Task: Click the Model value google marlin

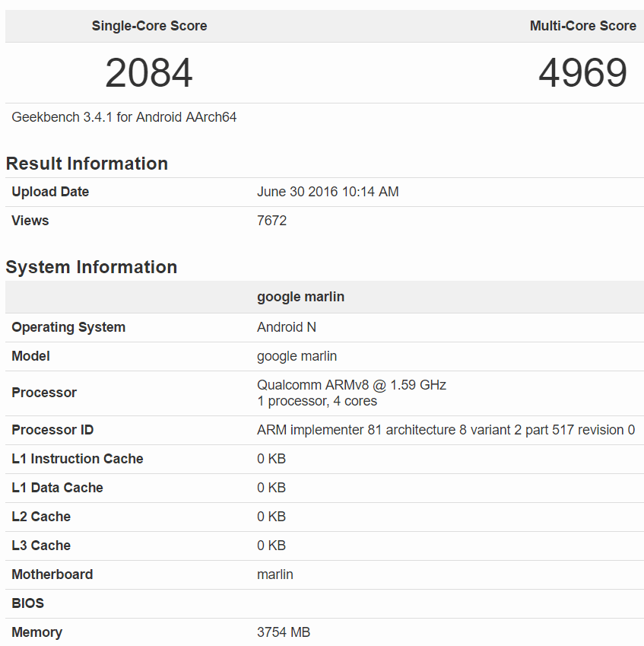Action: (x=297, y=356)
